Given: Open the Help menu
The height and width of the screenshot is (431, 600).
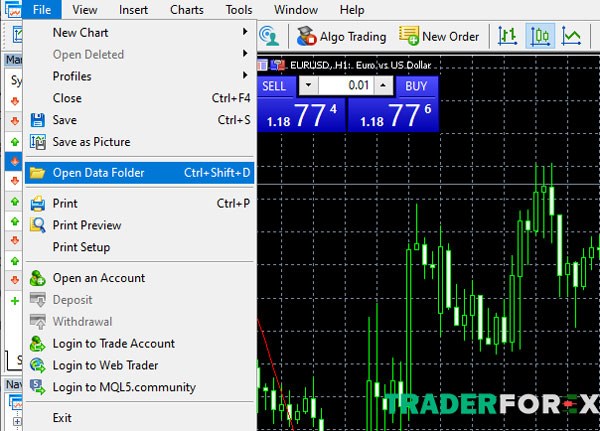Looking at the screenshot, I should pos(352,10).
